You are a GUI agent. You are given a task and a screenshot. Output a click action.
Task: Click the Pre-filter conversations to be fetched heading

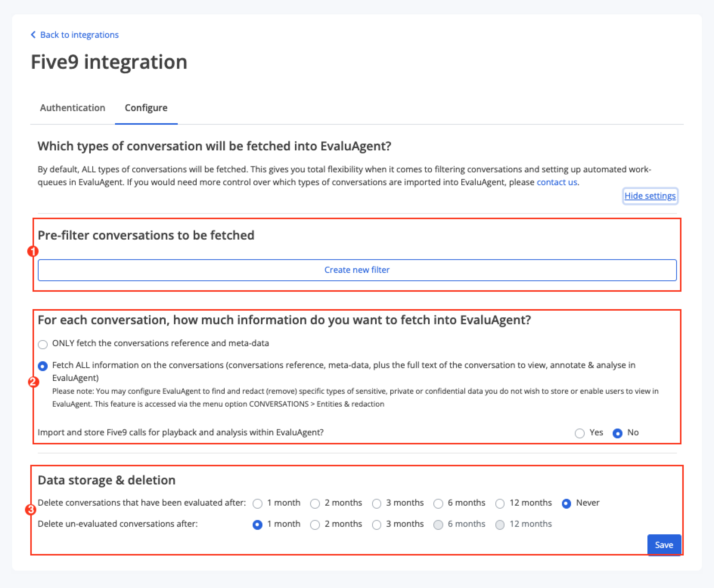tap(146, 235)
